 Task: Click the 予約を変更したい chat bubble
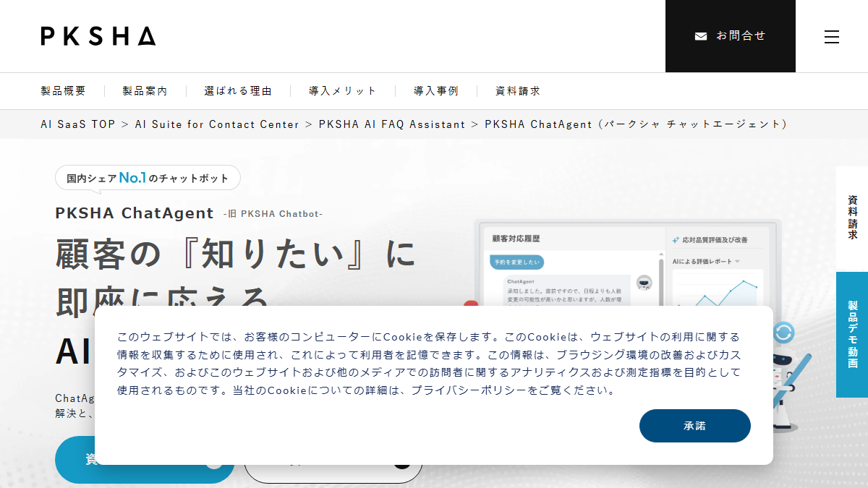click(517, 262)
